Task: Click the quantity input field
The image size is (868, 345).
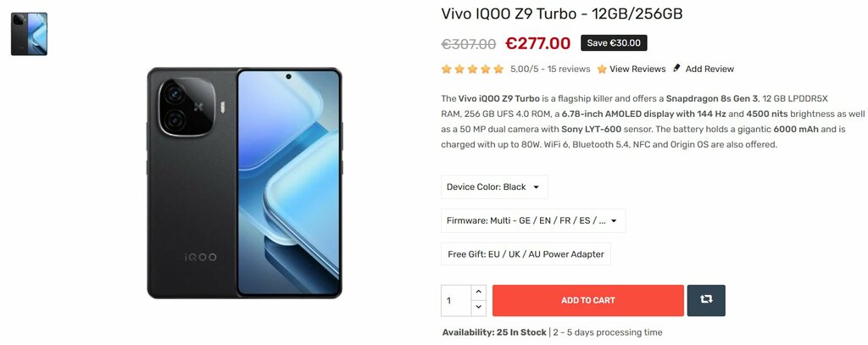Action: click(x=456, y=301)
